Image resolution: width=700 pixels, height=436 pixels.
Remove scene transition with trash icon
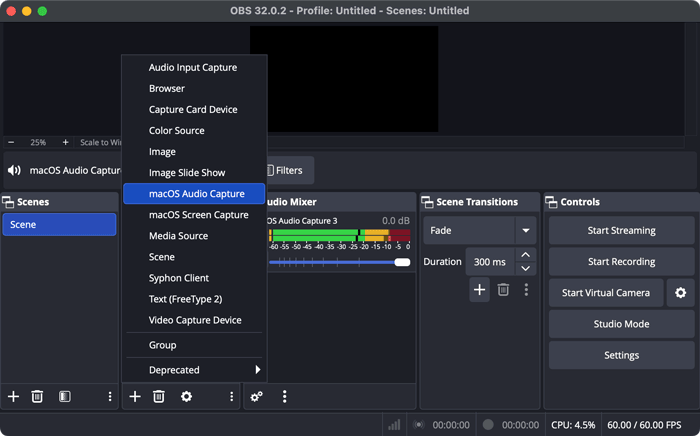click(503, 290)
